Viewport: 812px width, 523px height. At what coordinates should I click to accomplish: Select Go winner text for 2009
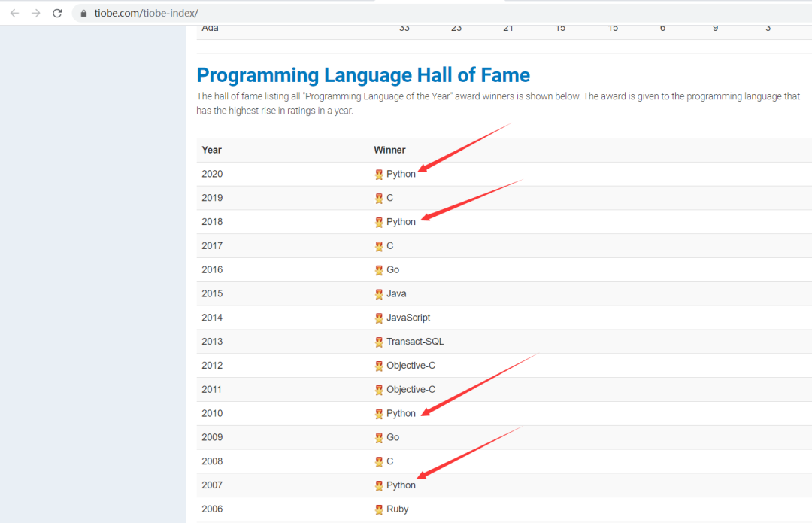pos(392,437)
